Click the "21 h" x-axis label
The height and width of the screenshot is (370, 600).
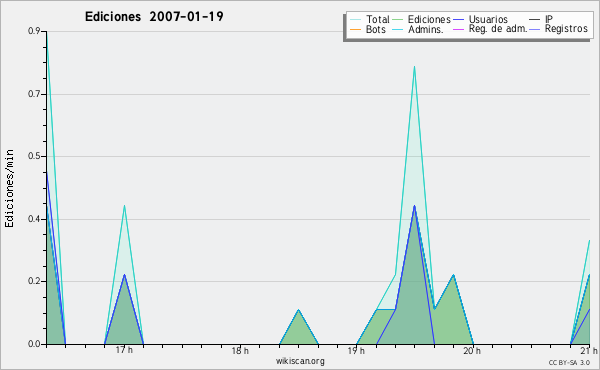tap(589, 350)
